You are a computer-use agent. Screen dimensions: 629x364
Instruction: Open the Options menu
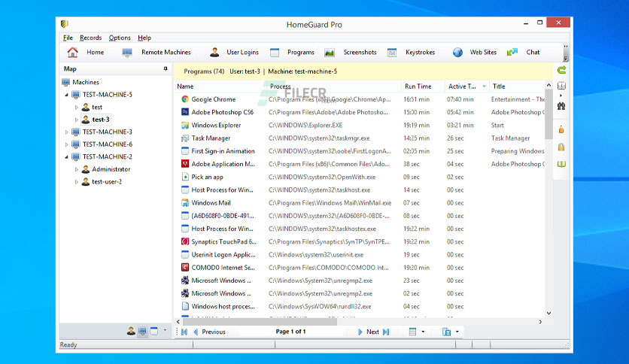pyautogui.click(x=120, y=38)
